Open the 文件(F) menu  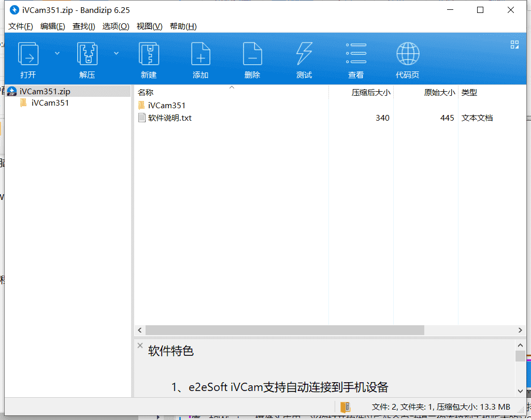[x=20, y=26]
